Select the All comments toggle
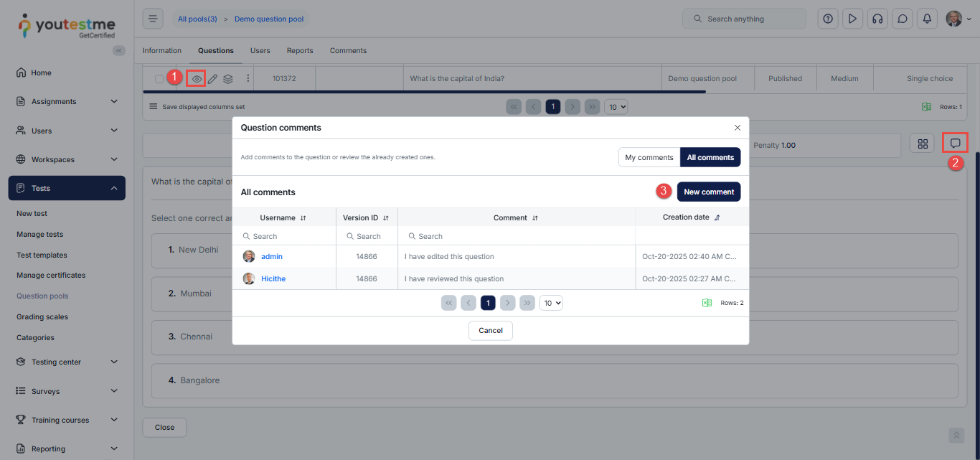This screenshot has width=980, height=460. [x=710, y=157]
